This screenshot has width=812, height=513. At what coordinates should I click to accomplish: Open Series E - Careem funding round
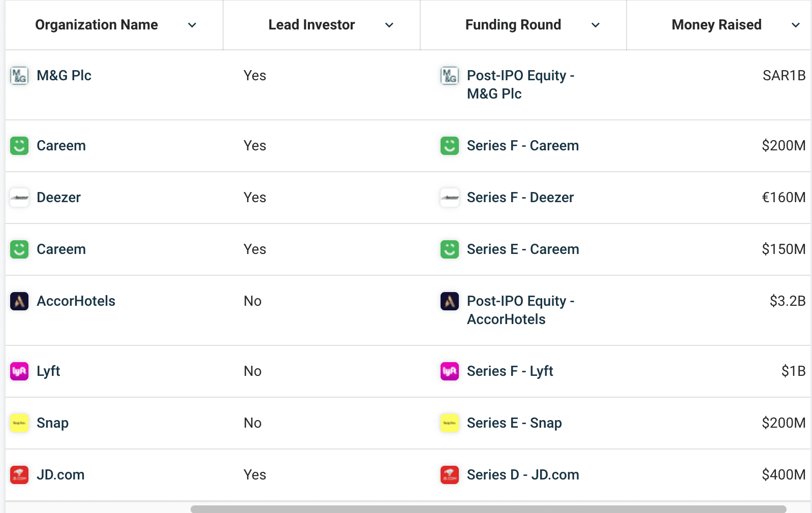tap(523, 249)
